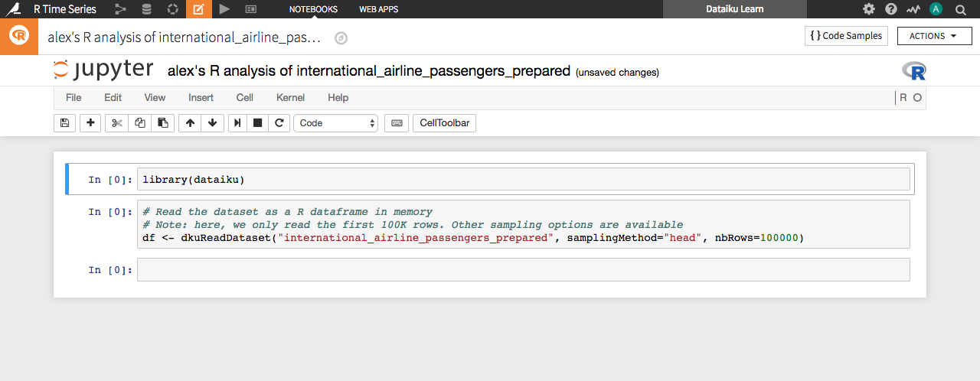Click the 'In [0]:' prompt of first cell

110,180
